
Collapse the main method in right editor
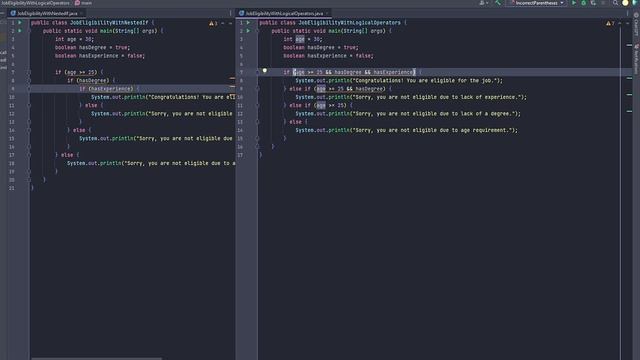[257, 31]
